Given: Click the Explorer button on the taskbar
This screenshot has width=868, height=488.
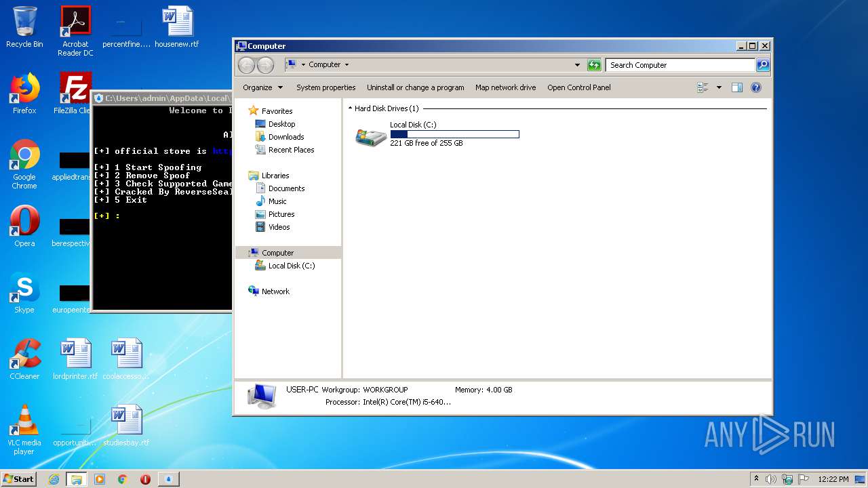Looking at the screenshot, I should (77, 479).
